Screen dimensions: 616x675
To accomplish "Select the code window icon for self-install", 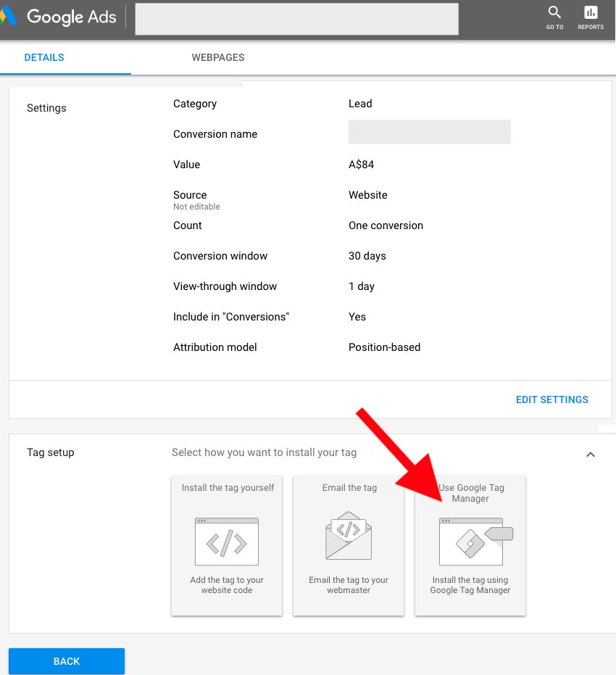I will (x=227, y=542).
